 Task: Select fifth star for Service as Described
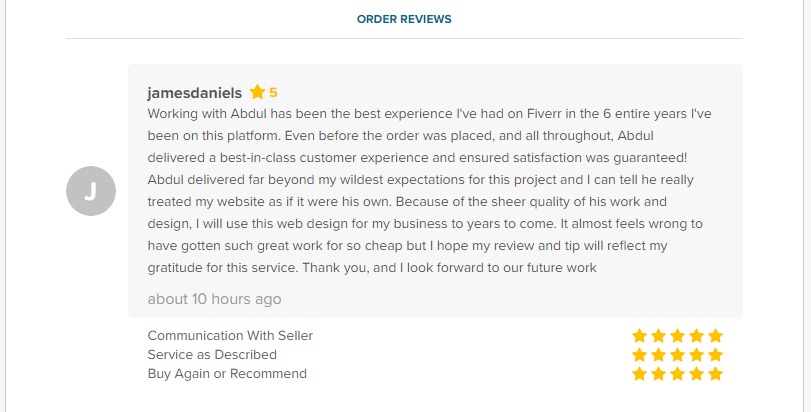(x=715, y=355)
